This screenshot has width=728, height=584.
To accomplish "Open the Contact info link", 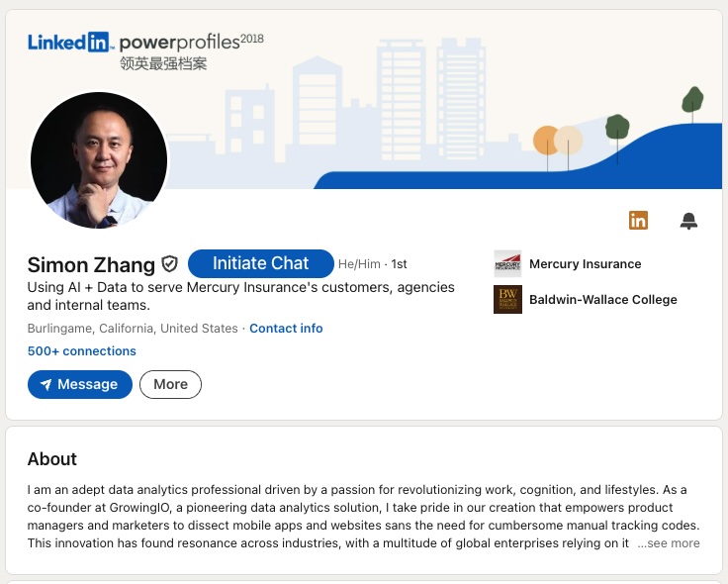I will (286, 328).
